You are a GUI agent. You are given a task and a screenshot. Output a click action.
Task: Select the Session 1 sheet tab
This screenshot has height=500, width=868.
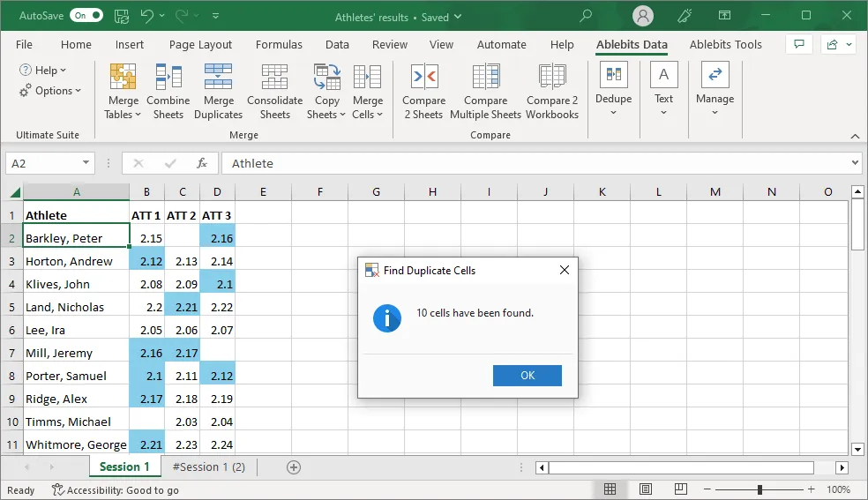(x=124, y=466)
